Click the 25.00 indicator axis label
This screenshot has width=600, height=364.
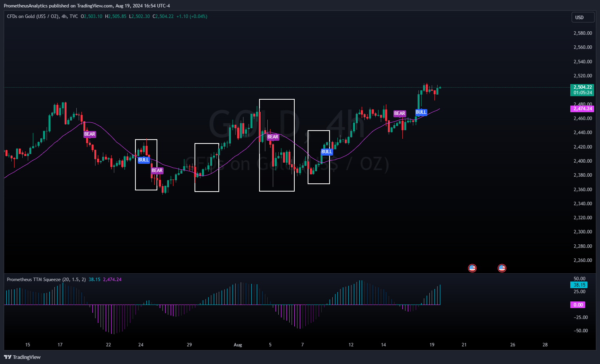click(580, 292)
